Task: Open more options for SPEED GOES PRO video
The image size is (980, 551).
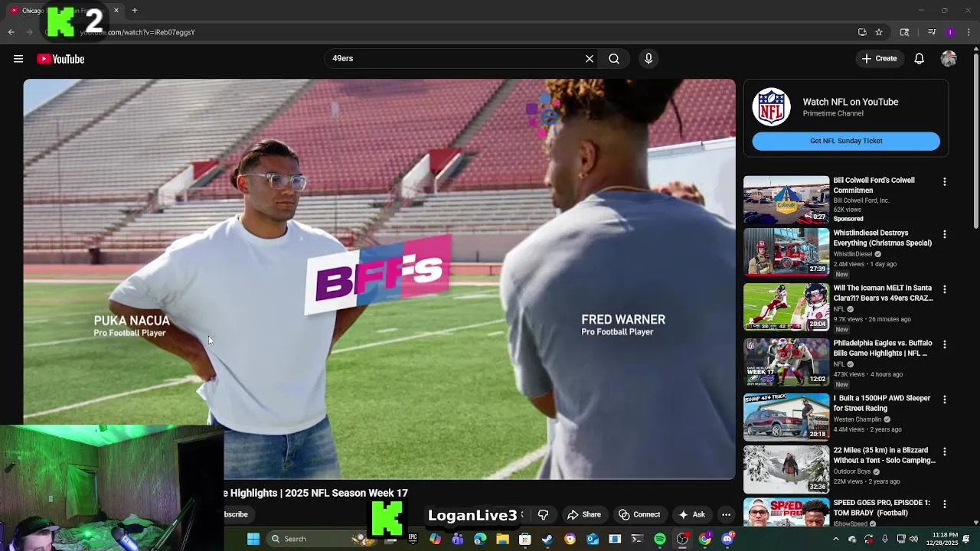Action: pyautogui.click(x=945, y=504)
